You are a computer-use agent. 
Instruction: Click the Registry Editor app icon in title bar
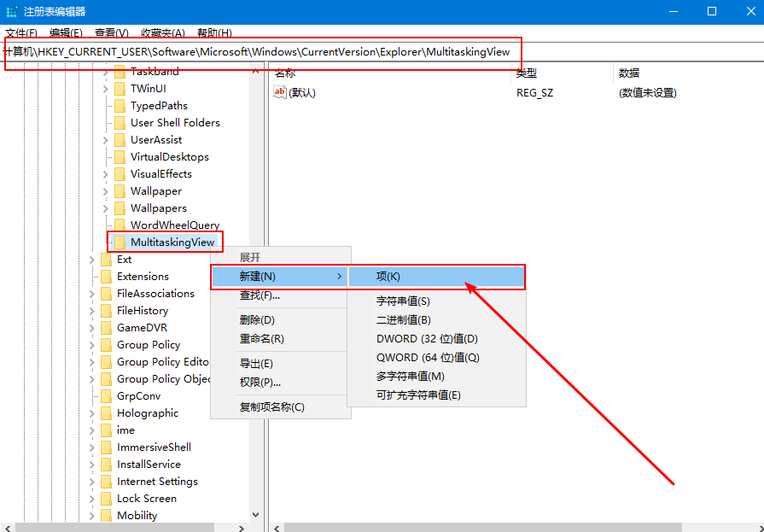(11, 12)
